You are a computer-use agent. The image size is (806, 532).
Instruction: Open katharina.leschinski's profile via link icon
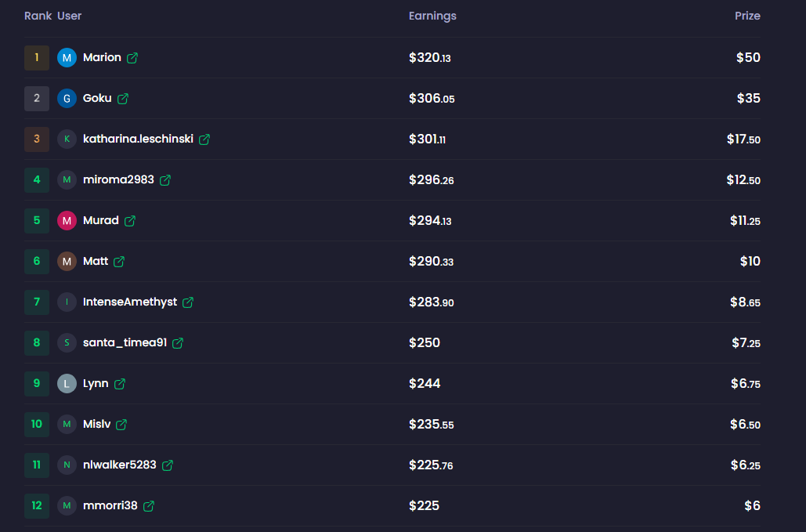coord(204,139)
